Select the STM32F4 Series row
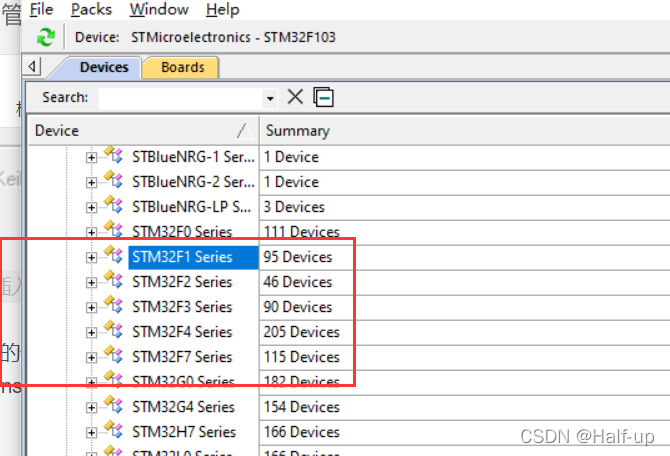 pos(182,332)
